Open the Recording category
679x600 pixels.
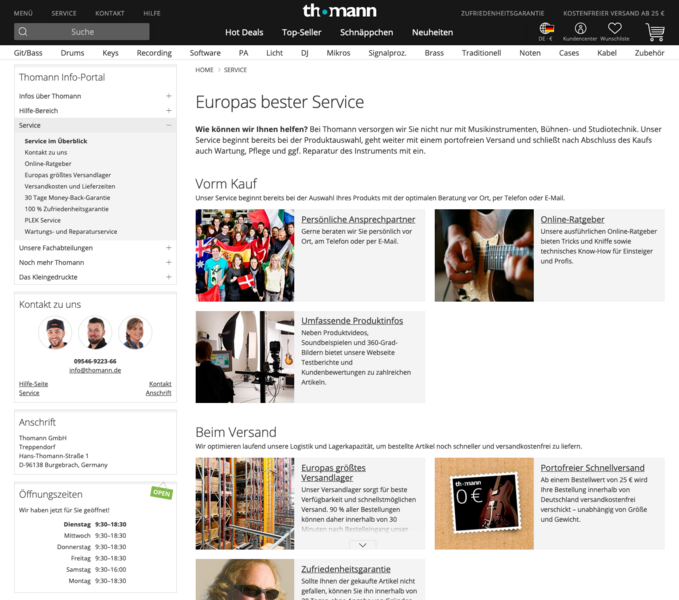pyautogui.click(x=154, y=53)
